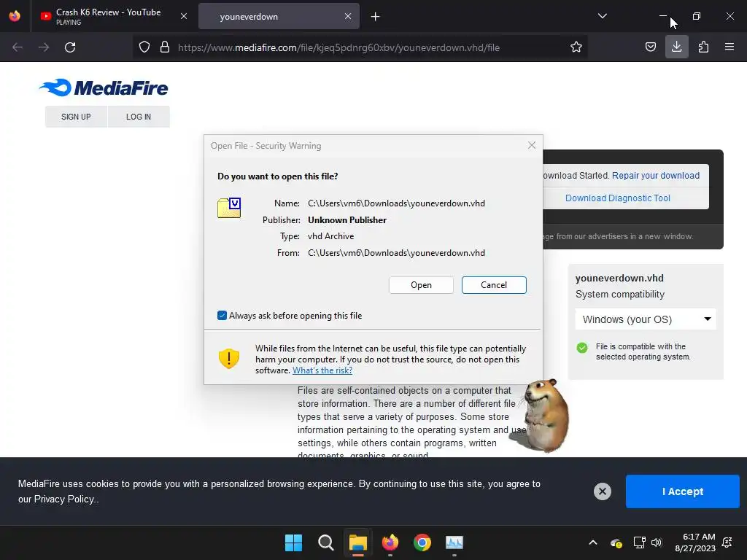Viewport: 747px width, 560px height.
Task: Click the LOG IN button
Action: pos(139,117)
